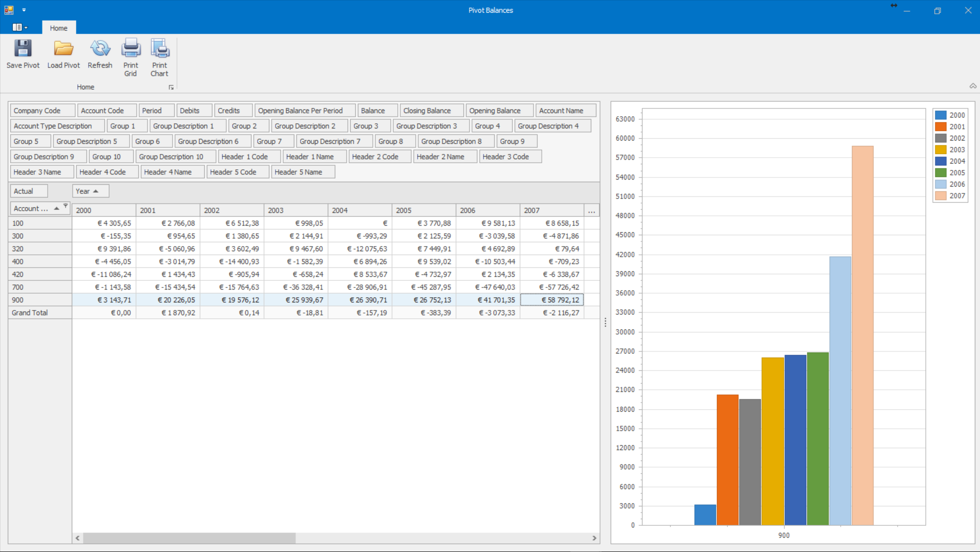The width and height of the screenshot is (980, 552).
Task: Open the Load Pivot folder icon
Action: coord(63,49)
